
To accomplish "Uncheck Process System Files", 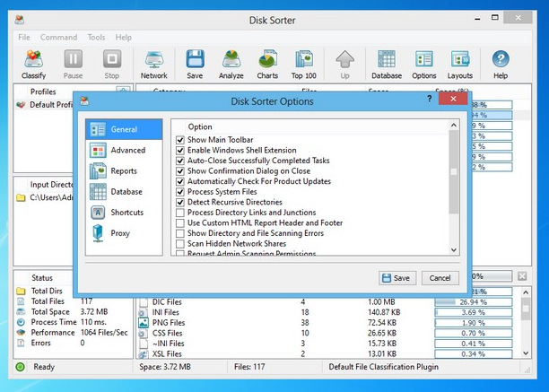I will (x=180, y=192).
